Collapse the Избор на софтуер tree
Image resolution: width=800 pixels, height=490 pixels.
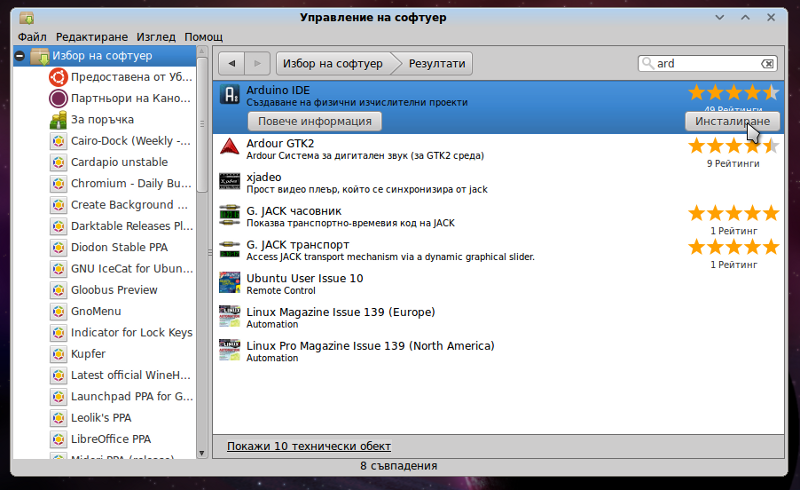pos(20,56)
